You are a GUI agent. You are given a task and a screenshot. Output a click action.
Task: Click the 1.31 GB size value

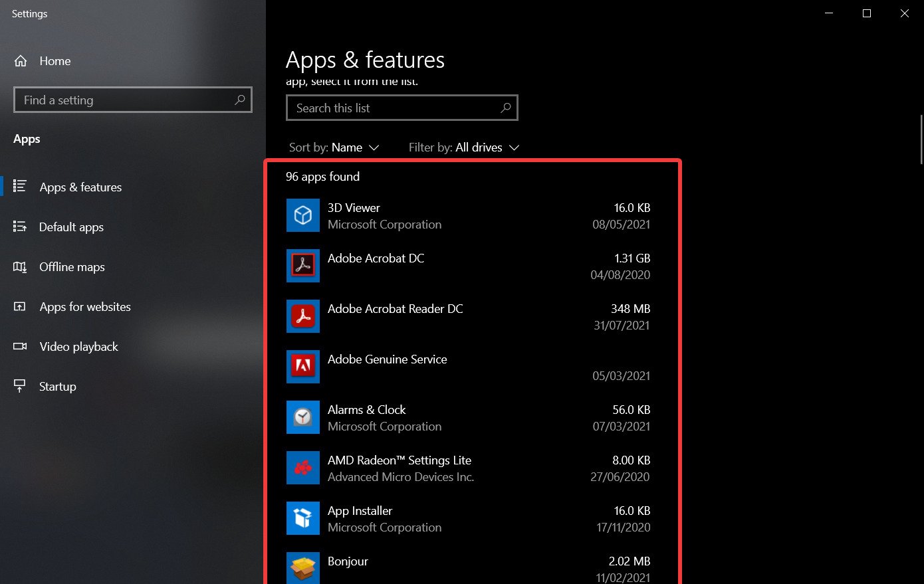click(632, 258)
